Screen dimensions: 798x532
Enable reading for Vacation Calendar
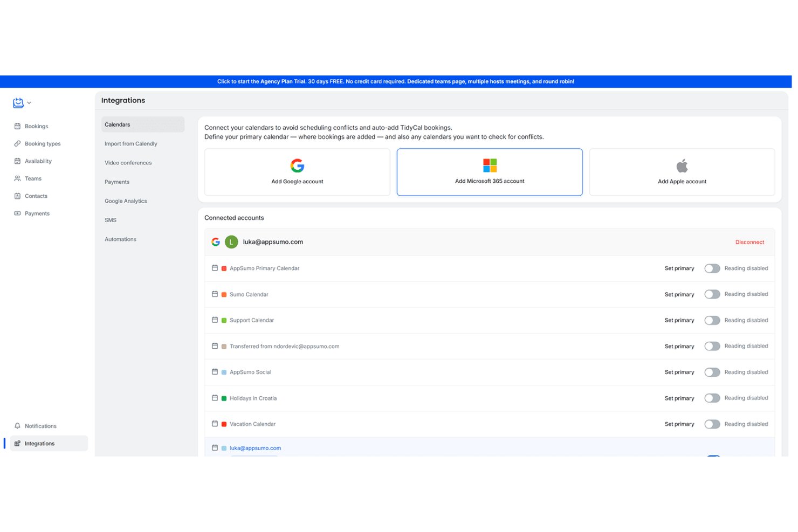pos(712,424)
